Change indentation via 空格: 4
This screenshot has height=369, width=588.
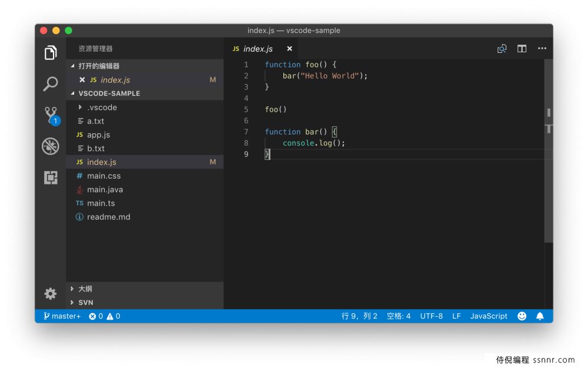point(399,316)
